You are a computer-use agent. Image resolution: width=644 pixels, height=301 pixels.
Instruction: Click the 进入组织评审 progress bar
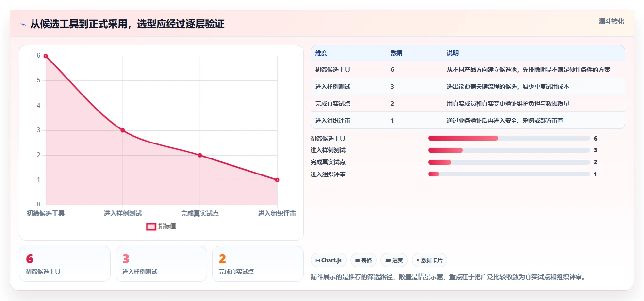click(x=509, y=174)
